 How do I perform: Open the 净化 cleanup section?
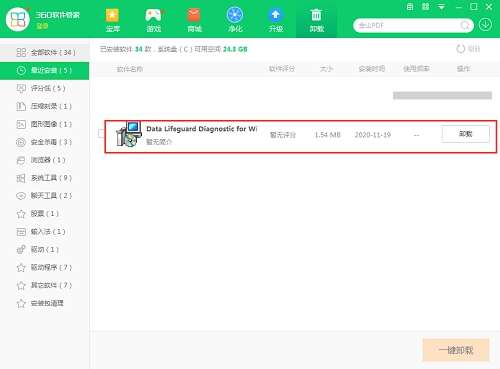[x=235, y=20]
